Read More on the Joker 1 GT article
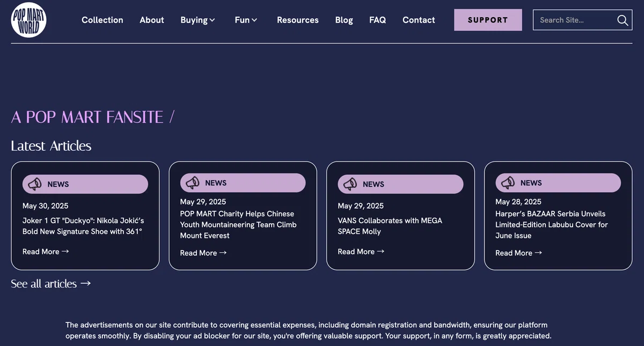Viewport: 644px width, 346px height. click(46, 252)
